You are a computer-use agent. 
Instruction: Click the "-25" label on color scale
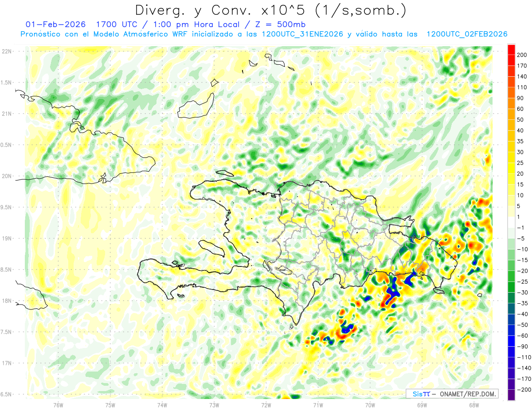522,282
